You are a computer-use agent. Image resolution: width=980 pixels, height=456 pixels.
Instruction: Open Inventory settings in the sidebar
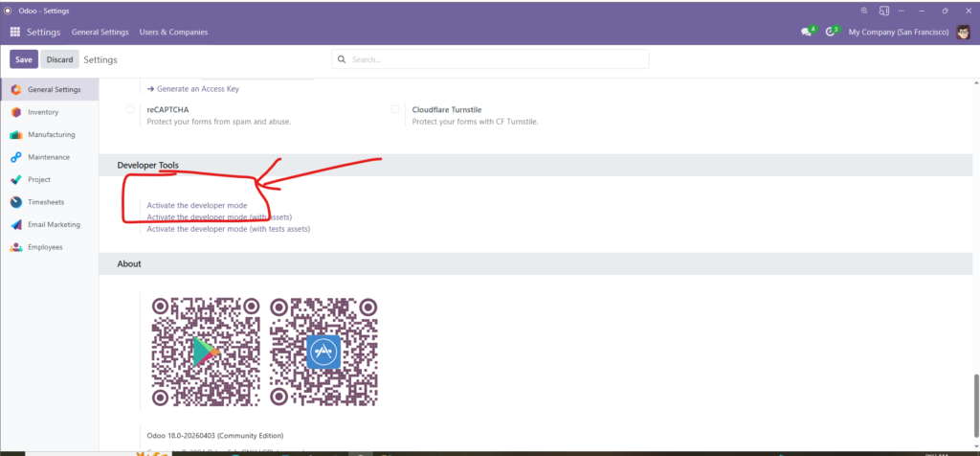pos(42,112)
